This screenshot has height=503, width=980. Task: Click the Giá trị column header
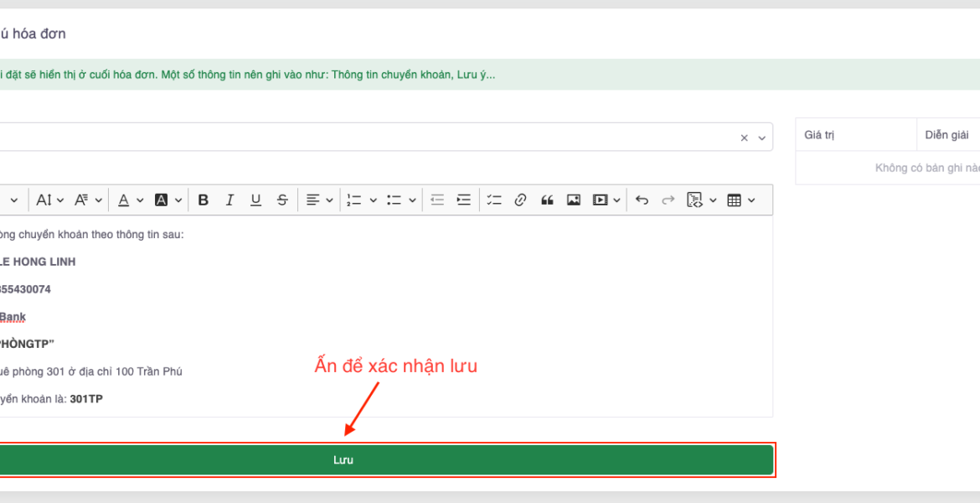click(x=819, y=135)
